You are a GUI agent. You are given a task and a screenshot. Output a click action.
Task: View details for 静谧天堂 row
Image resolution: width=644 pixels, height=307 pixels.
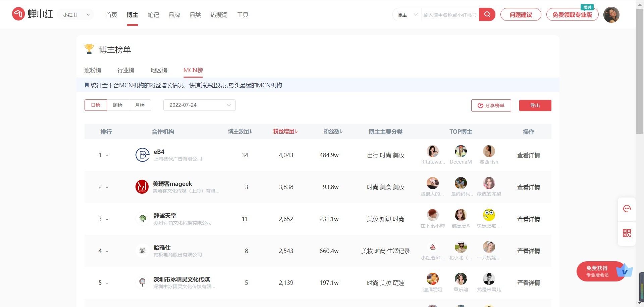[529, 219]
